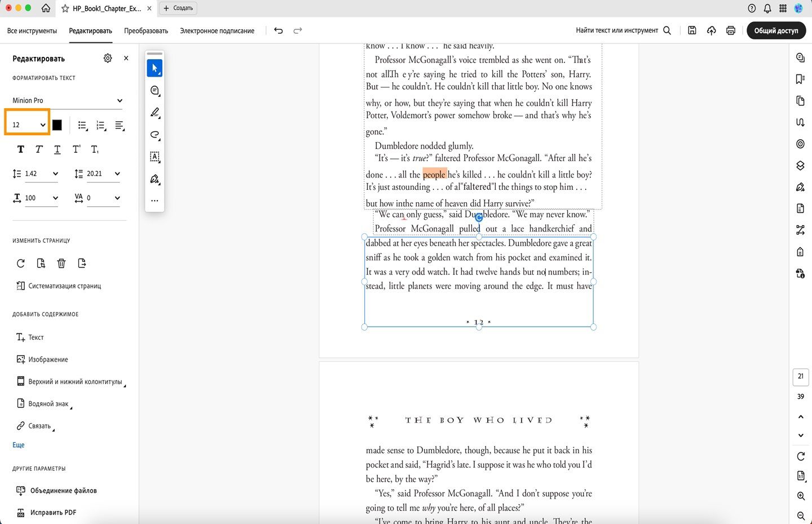Click the current page number 21 field
The height and width of the screenshot is (524, 812).
(x=801, y=377)
